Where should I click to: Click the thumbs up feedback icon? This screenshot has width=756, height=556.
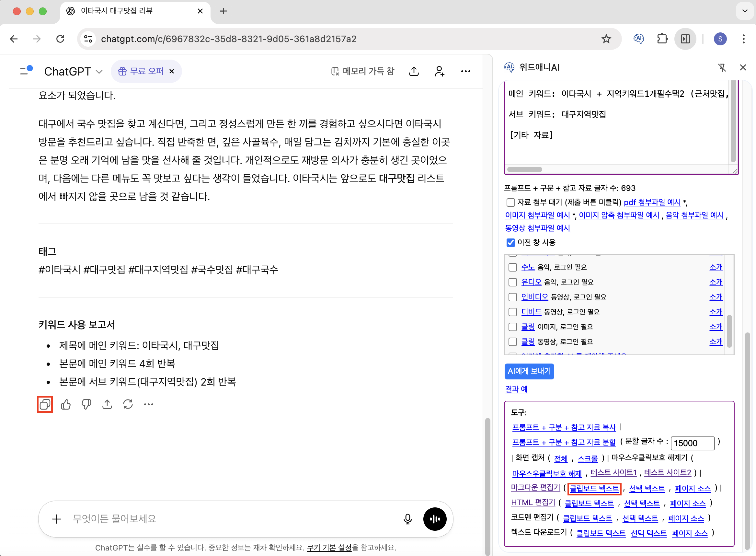click(x=66, y=404)
